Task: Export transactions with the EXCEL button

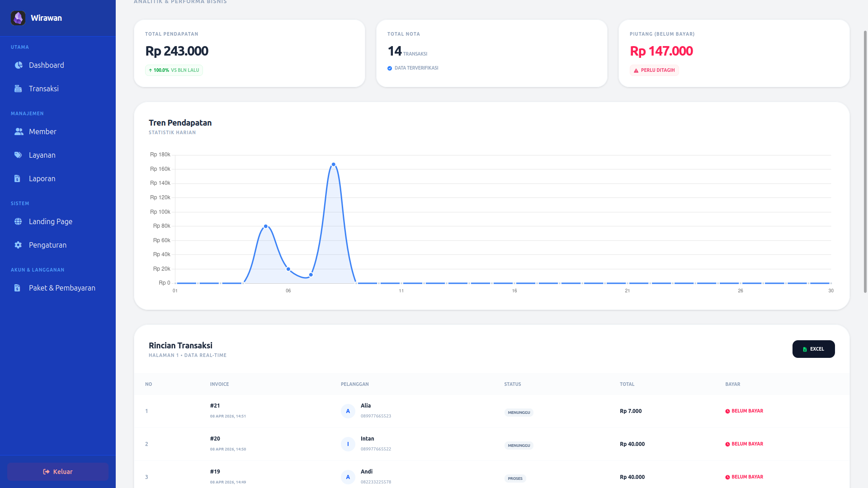Action: tap(813, 349)
